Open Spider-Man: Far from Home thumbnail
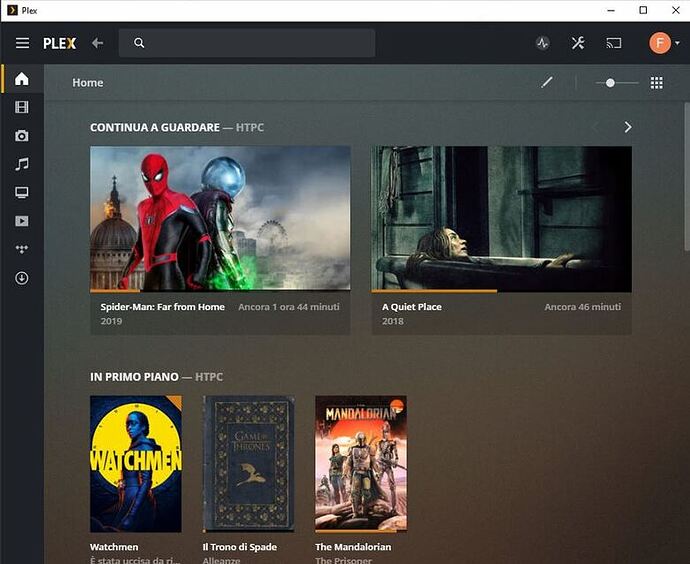Viewport: 690px width, 564px height. point(220,218)
